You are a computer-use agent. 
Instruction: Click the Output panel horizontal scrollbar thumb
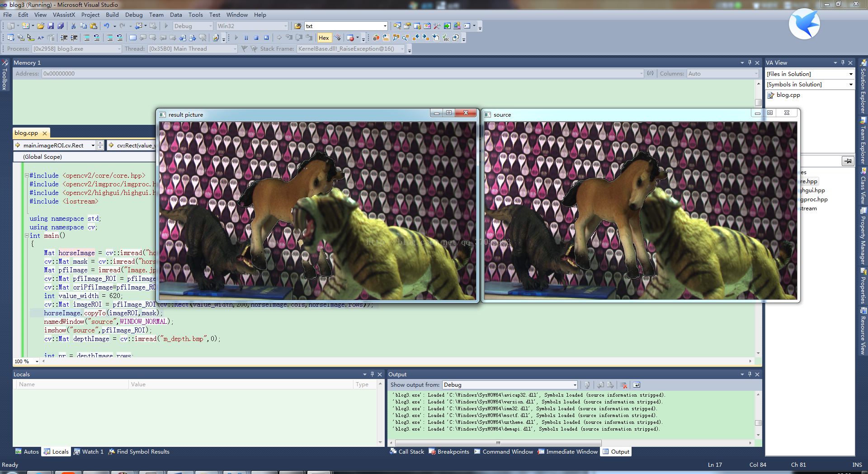497,443
